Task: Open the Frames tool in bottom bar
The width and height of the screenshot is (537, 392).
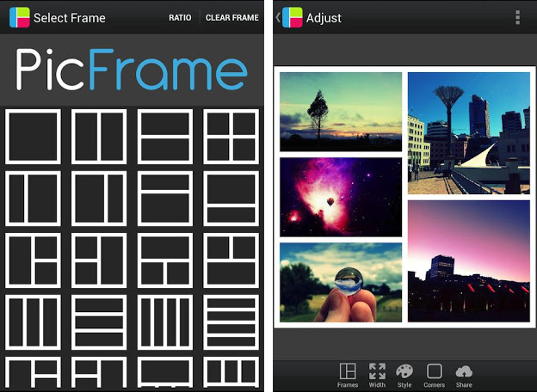Action: 348,376
